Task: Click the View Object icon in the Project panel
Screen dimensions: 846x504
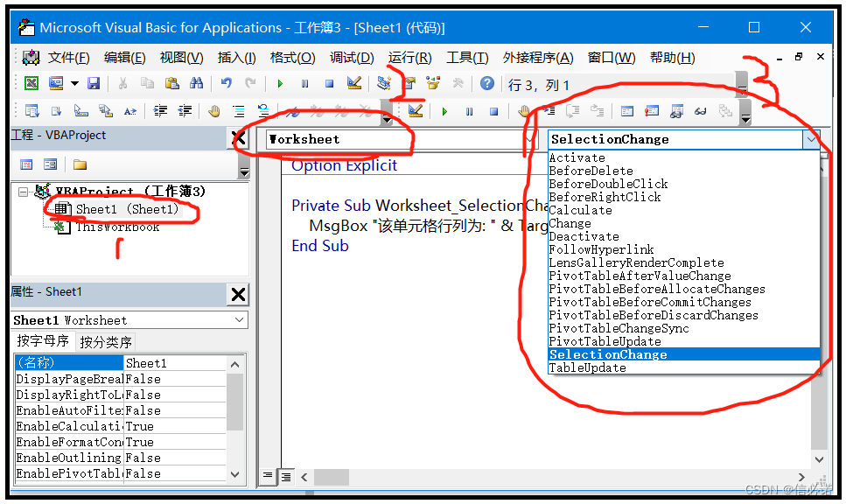Action: click(x=50, y=164)
